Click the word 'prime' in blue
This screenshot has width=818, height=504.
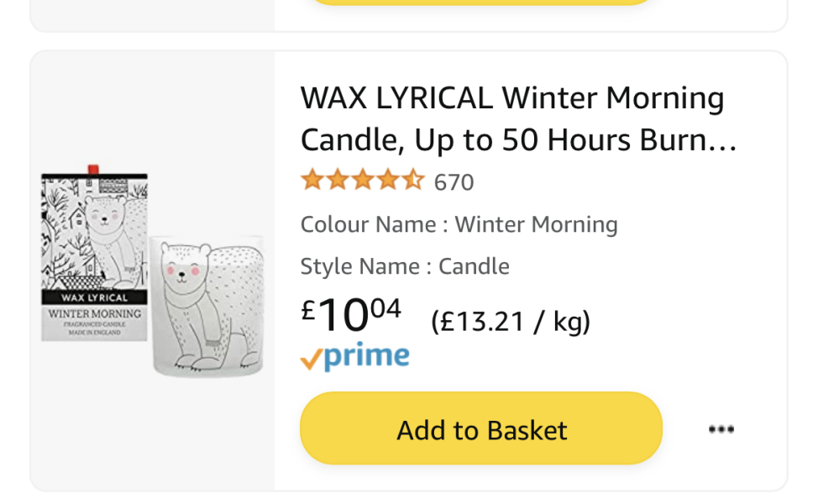pyautogui.click(x=367, y=356)
